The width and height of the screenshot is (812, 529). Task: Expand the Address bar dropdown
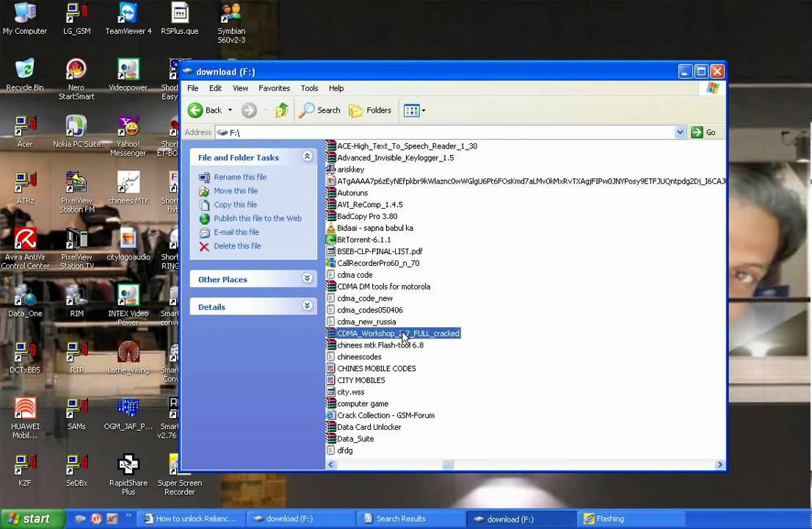click(x=680, y=132)
